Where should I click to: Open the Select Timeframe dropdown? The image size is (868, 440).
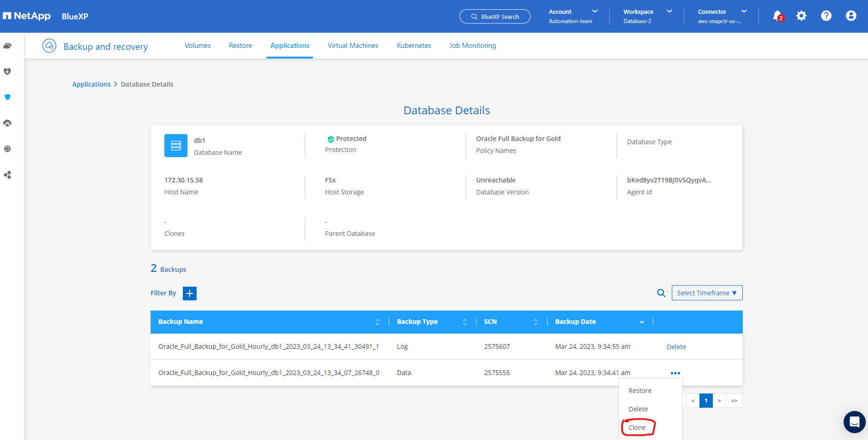(x=707, y=293)
